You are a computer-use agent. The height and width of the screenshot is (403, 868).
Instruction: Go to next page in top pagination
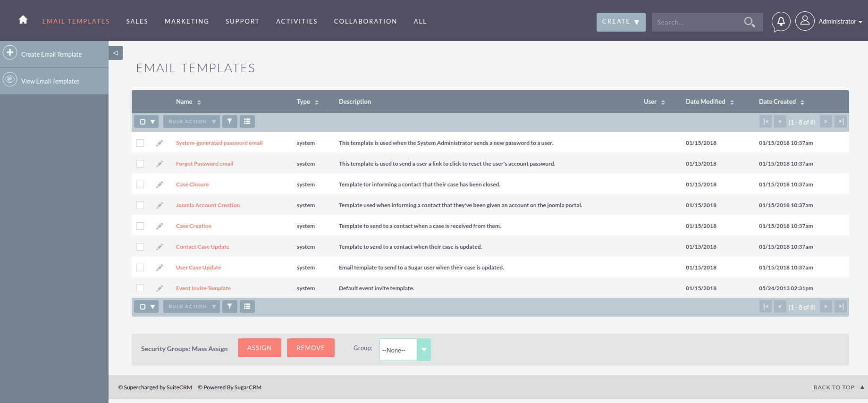point(826,121)
